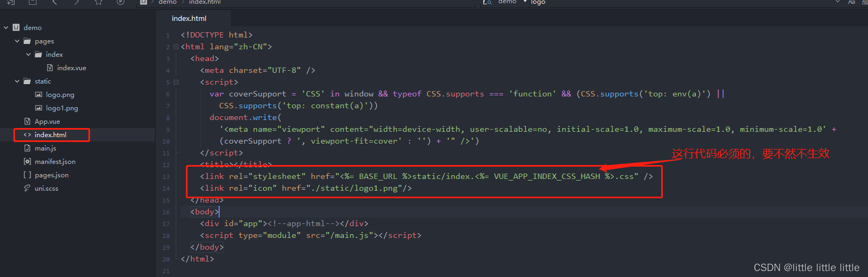Image resolution: width=868 pixels, height=277 pixels.
Task: Click the App.vue file icon
Action: [27, 121]
